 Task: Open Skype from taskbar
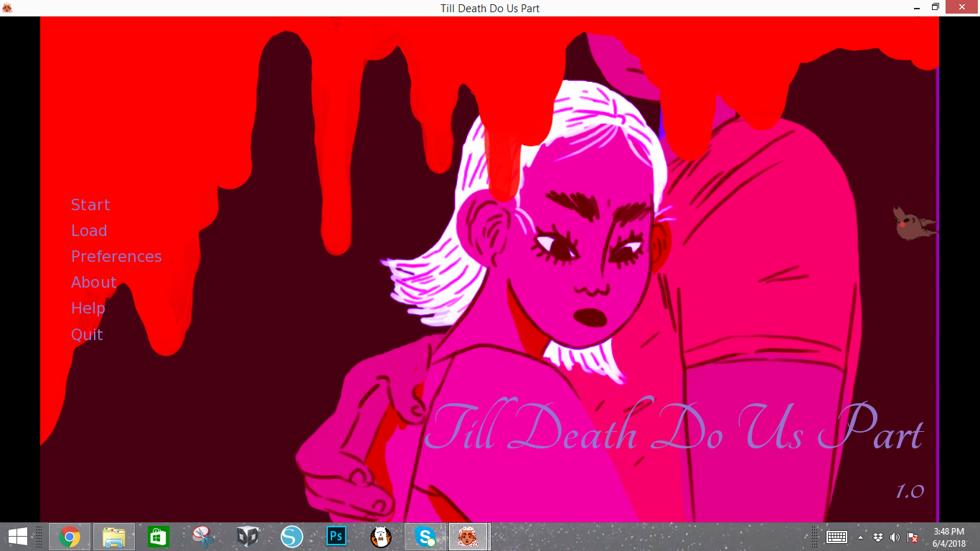click(x=425, y=537)
